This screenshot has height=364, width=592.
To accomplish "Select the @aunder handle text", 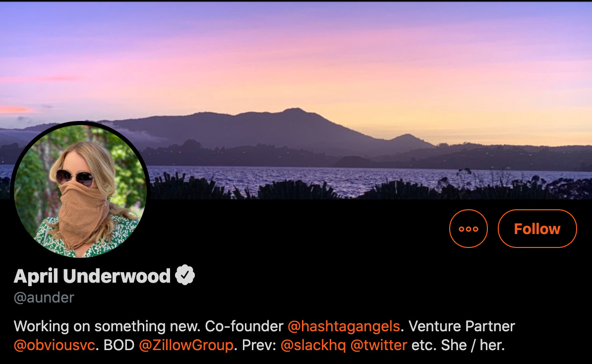I will coord(44,298).
